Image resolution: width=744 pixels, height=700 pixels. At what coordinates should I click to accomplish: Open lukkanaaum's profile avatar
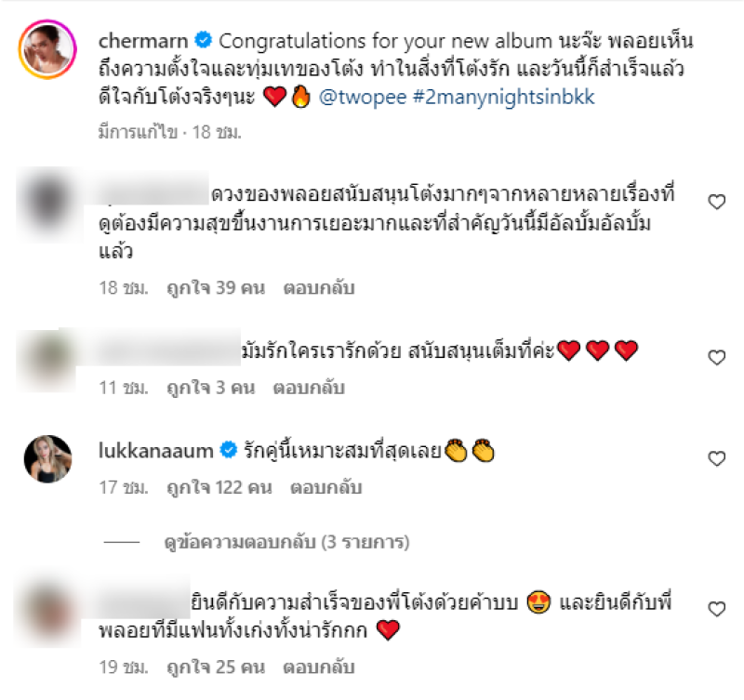tap(48, 458)
